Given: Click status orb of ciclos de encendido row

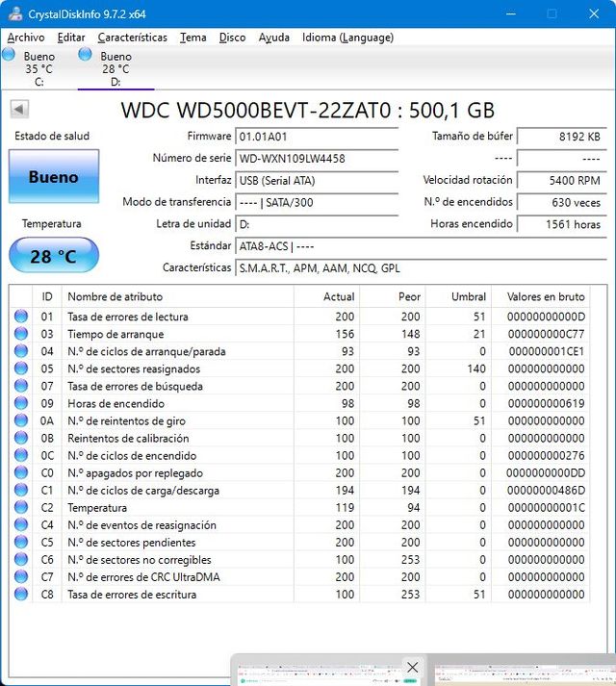Looking at the screenshot, I should pyautogui.click(x=21, y=455).
